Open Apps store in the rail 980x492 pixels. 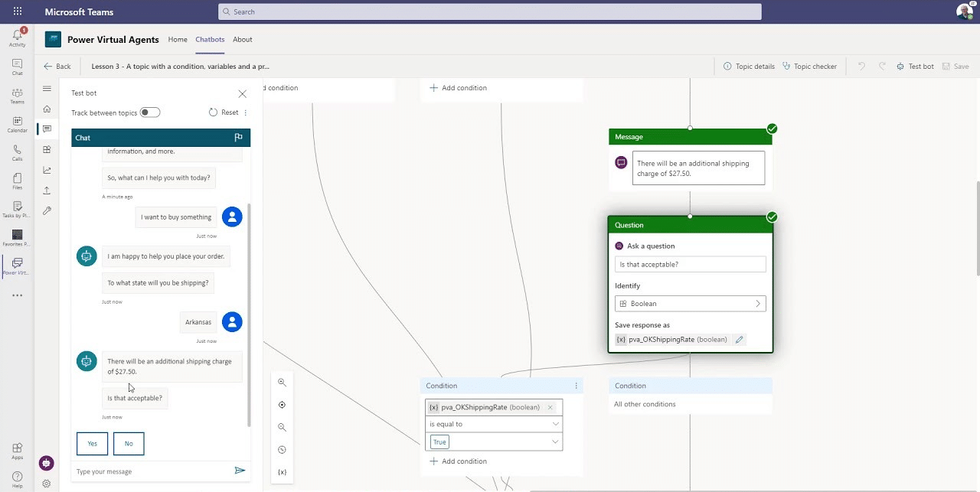[x=17, y=451]
